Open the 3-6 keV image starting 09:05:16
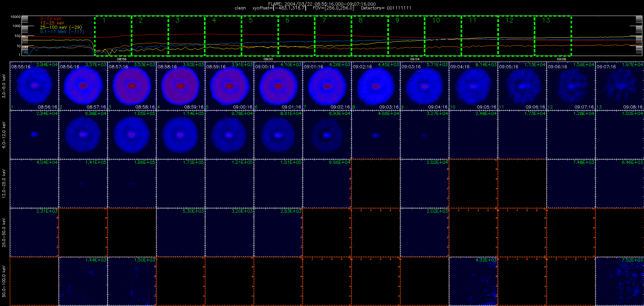The width and height of the screenshot is (644, 306). point(522,86)
